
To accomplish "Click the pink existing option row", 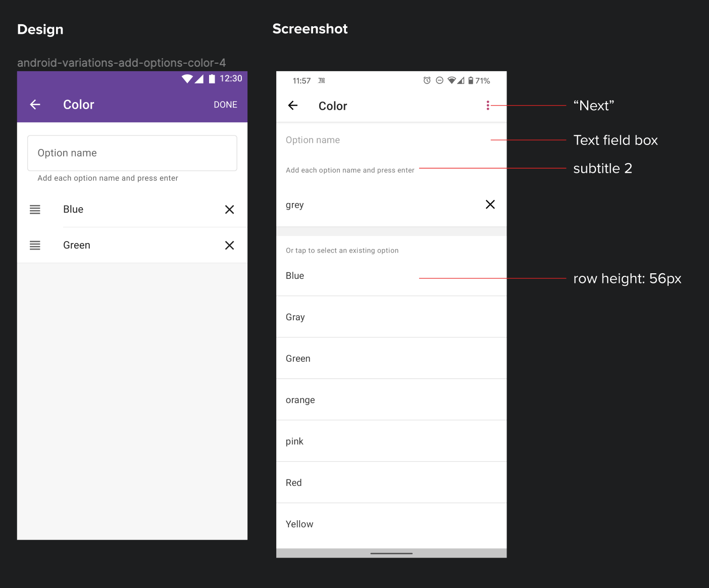I will [391, 441].
